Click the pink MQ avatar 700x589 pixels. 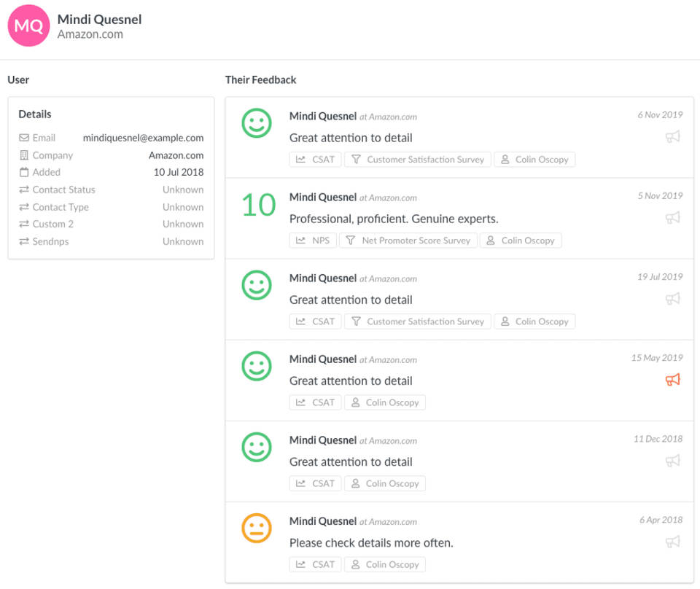tap(28, 26)
